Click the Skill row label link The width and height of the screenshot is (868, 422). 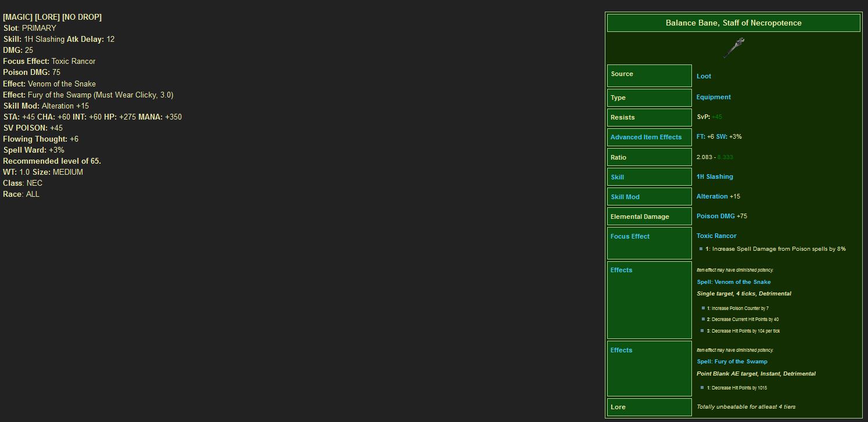(617, 177)
